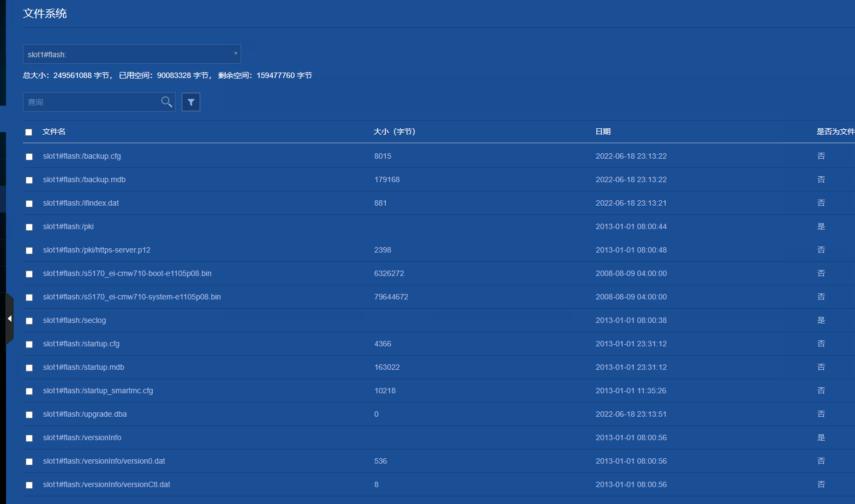The height and width of the screenshot is (504, 855).
Task: Click the 已用空间: 90083328 字节 text
Action: tap(166, 75)
